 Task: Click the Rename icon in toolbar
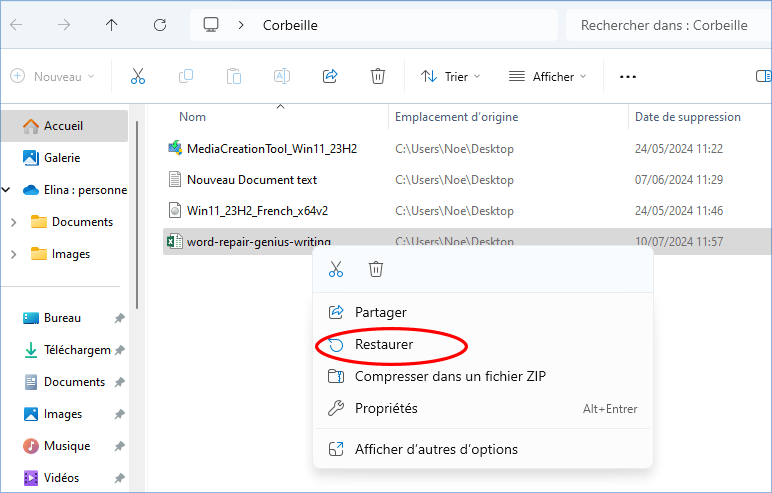282,76
